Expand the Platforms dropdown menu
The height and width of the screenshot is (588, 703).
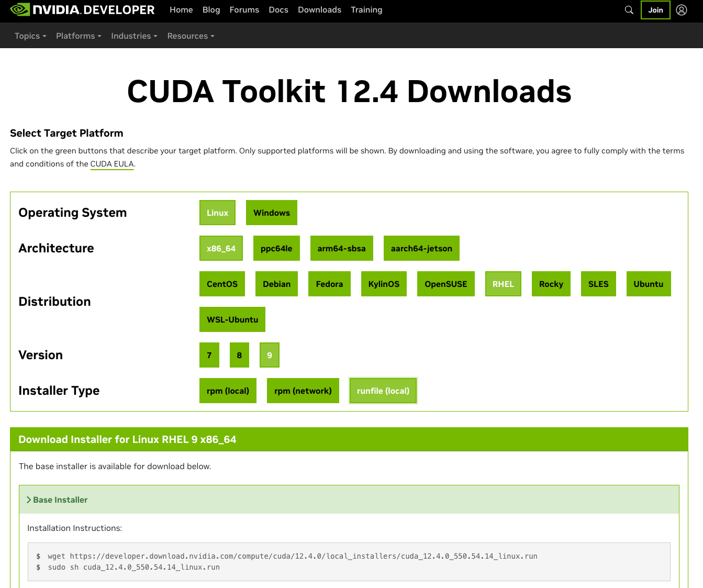coord(79,36)
